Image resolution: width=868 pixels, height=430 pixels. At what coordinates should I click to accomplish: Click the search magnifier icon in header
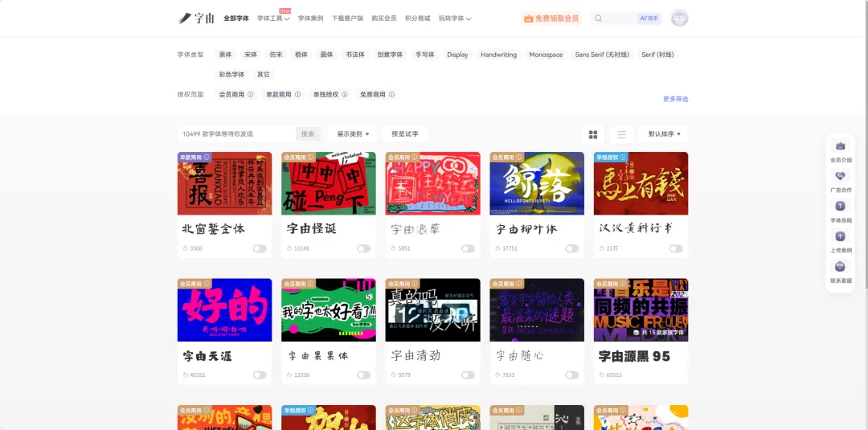pos(599,18)
